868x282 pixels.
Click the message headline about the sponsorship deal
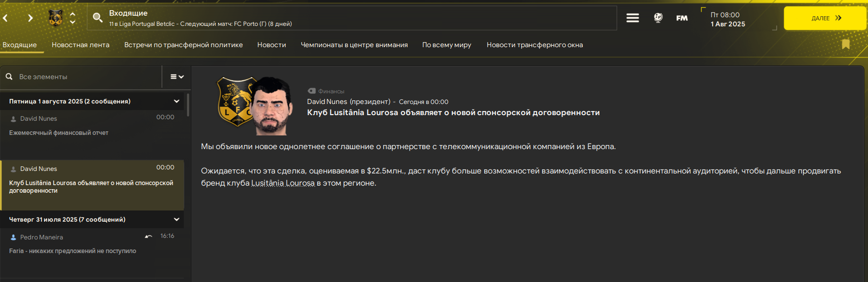click(x=453, y=113)
